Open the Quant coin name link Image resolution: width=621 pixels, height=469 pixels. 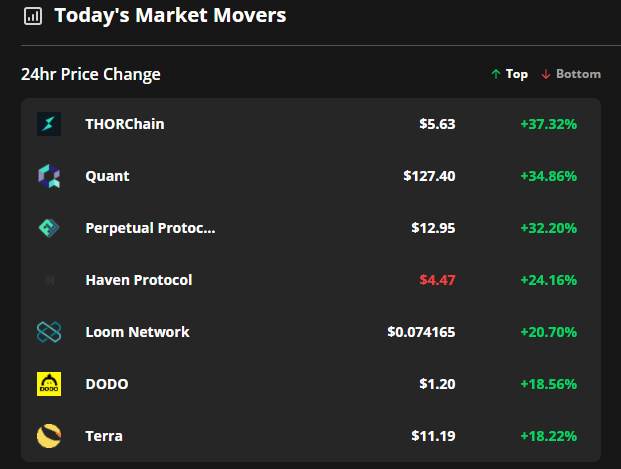click(x=107, y=176)
